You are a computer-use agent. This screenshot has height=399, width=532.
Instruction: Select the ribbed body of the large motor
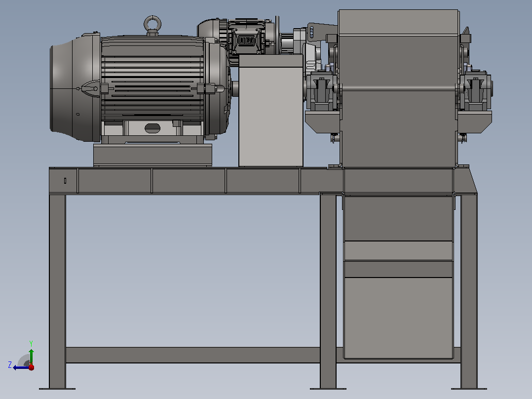pyautogui.click(x=152, y=78)
